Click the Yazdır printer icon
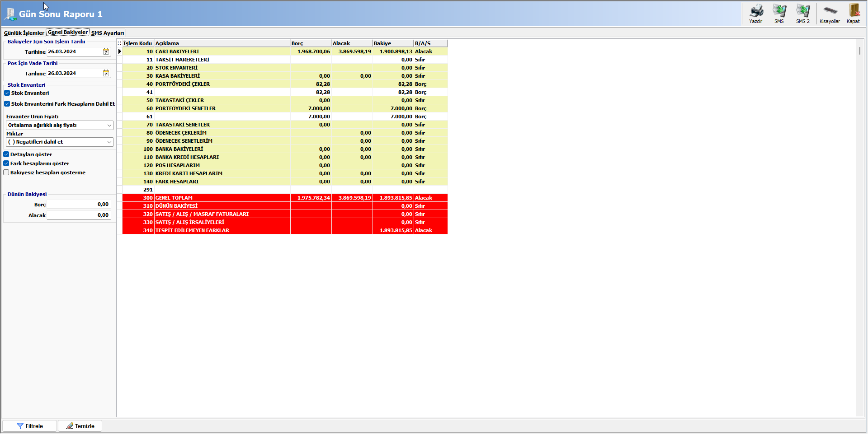The width and height of the screenshot is (868, 434). point(756,14)
